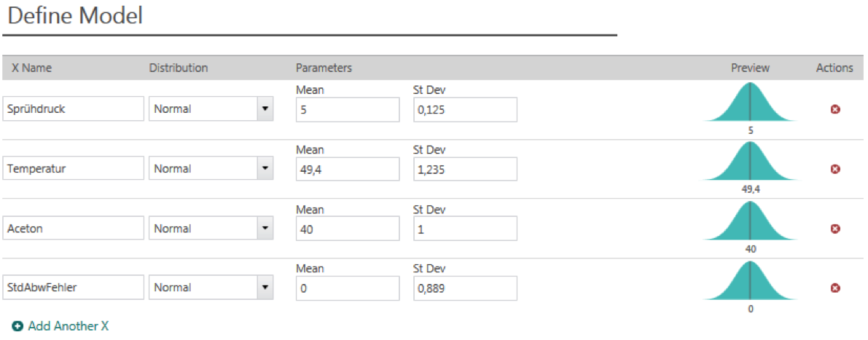This screenshot has height=340, width=868.
Task: Click the Aceton St Dev field
Action: pos(465,229)
